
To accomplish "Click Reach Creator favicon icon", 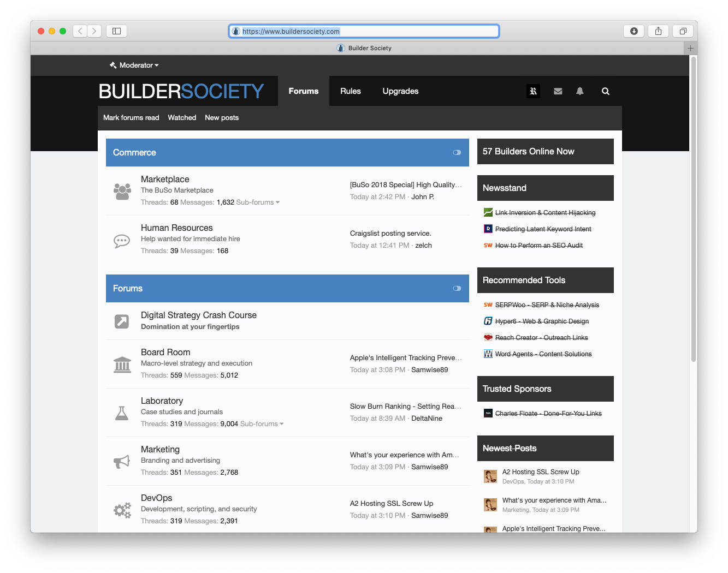I will [x=488, y=337].
